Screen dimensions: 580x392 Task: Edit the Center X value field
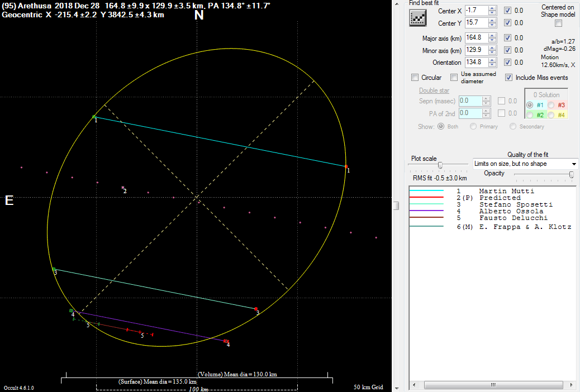[x=477, y=11]
